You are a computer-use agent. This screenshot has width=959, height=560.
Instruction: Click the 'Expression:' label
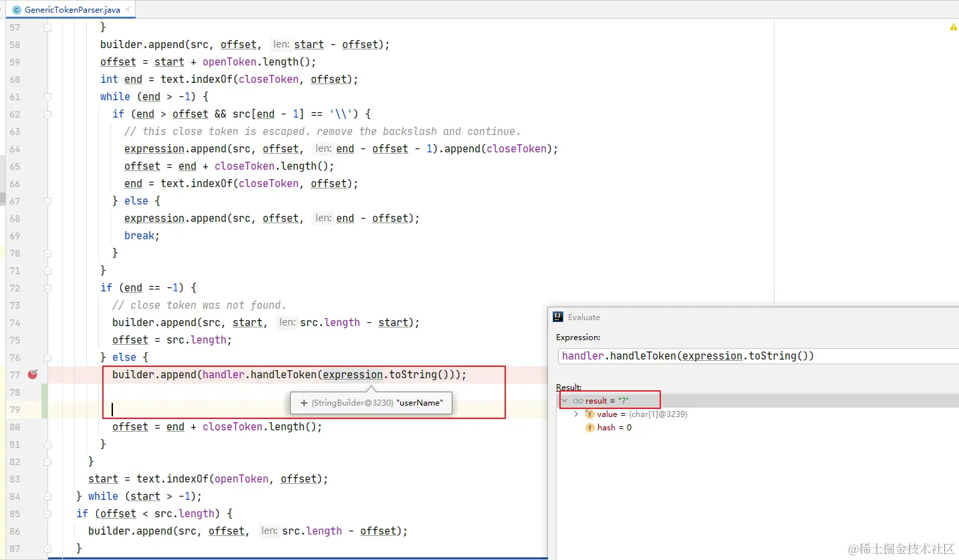(x=578, y=337)
